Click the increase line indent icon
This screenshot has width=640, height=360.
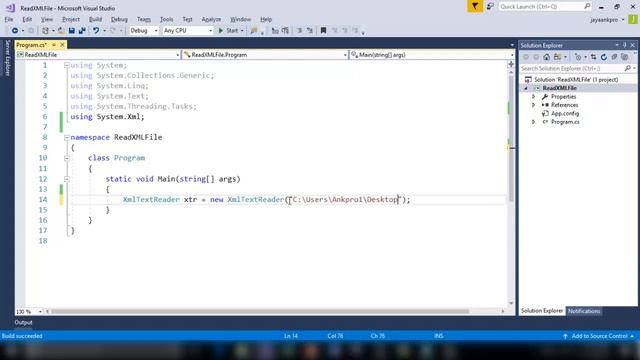pyautogui.click(x=285, y=31)
